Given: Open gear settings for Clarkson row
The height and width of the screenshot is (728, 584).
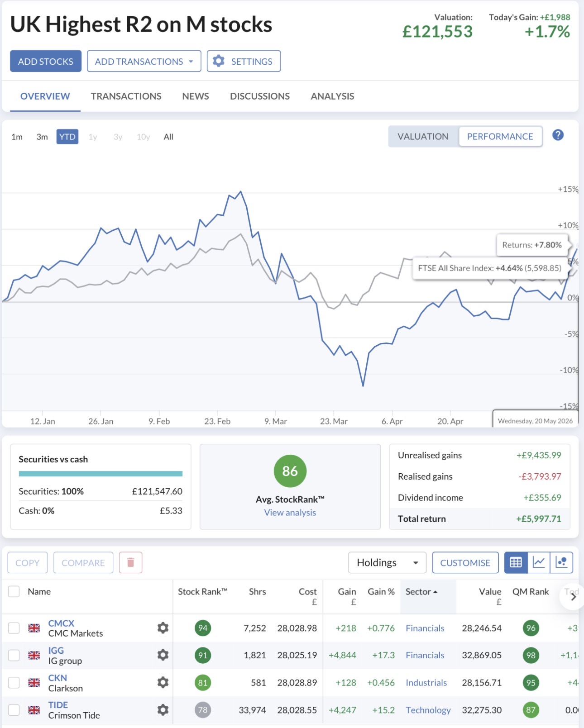Looking at the screenshot, I should pos(163,682).
